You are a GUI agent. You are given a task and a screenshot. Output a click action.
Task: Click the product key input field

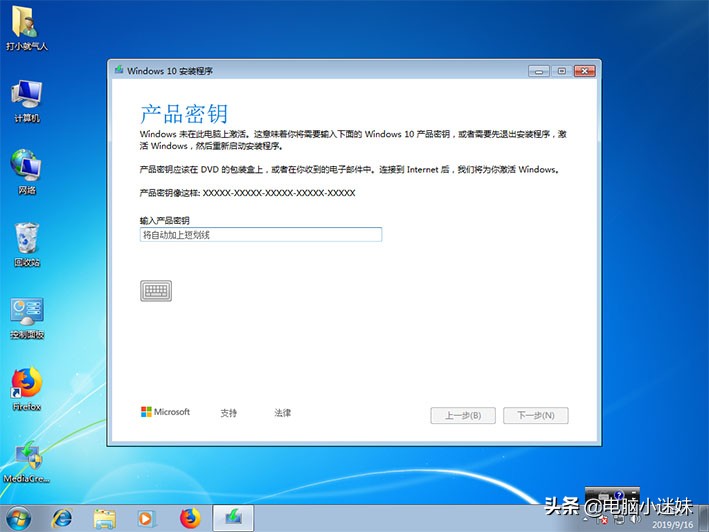coord(261,235)
